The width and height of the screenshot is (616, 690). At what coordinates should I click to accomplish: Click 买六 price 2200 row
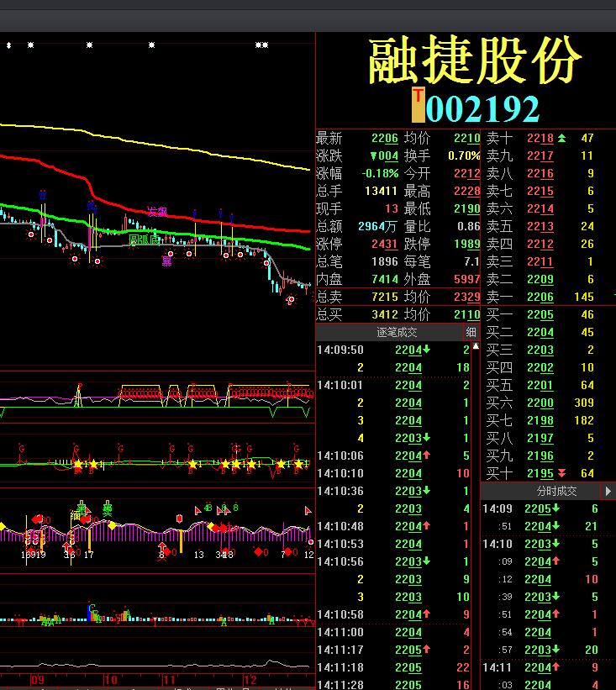coord(540,403)
